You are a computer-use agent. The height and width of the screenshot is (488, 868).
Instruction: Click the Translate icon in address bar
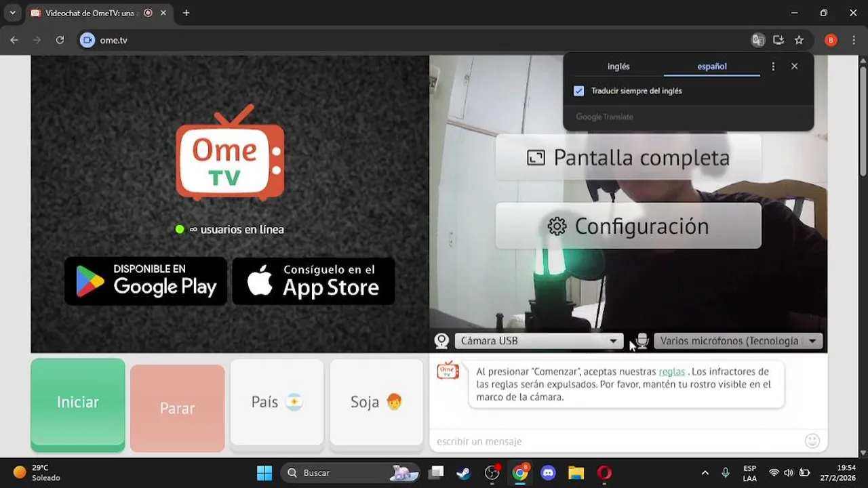tap(758, 40)
